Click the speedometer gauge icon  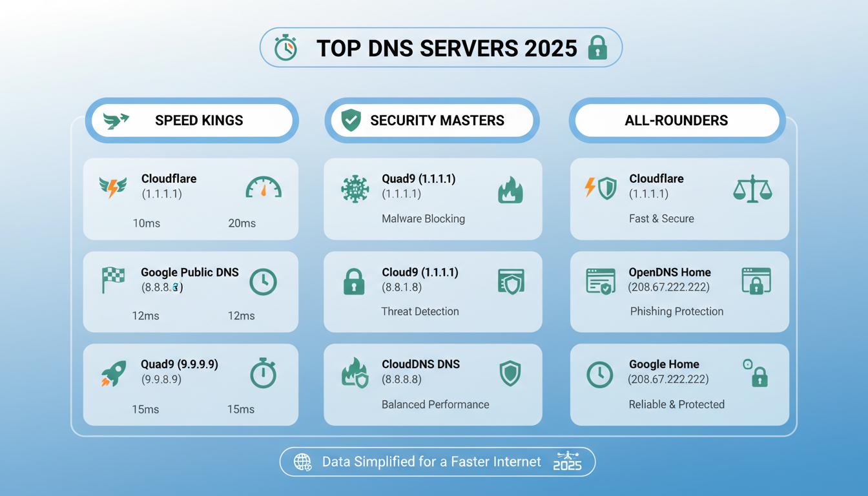point(263,188)
